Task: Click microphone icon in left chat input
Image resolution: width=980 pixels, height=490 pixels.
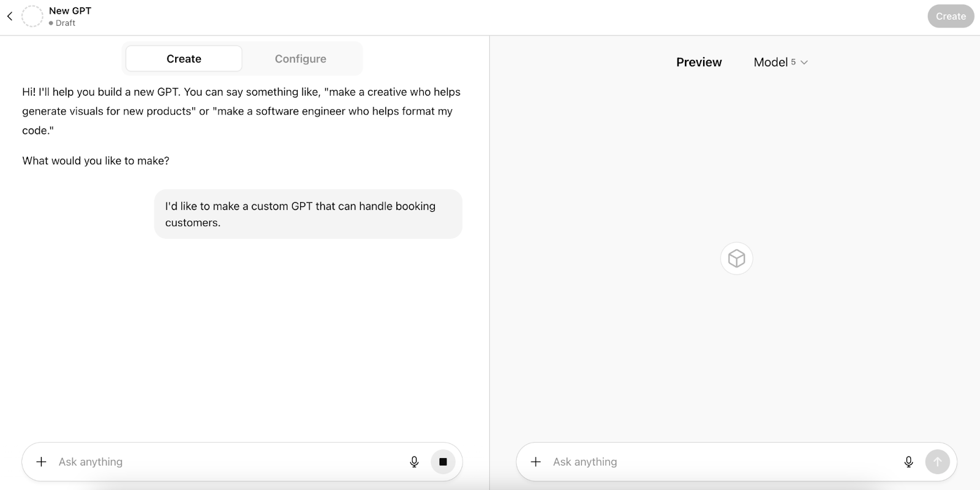Action: tap(414, 462)
